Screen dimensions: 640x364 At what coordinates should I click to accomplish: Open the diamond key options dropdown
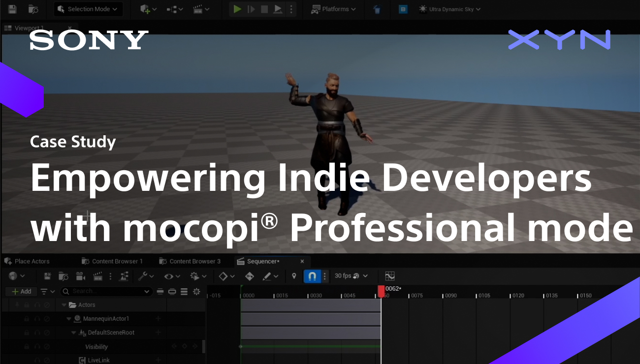227,276
